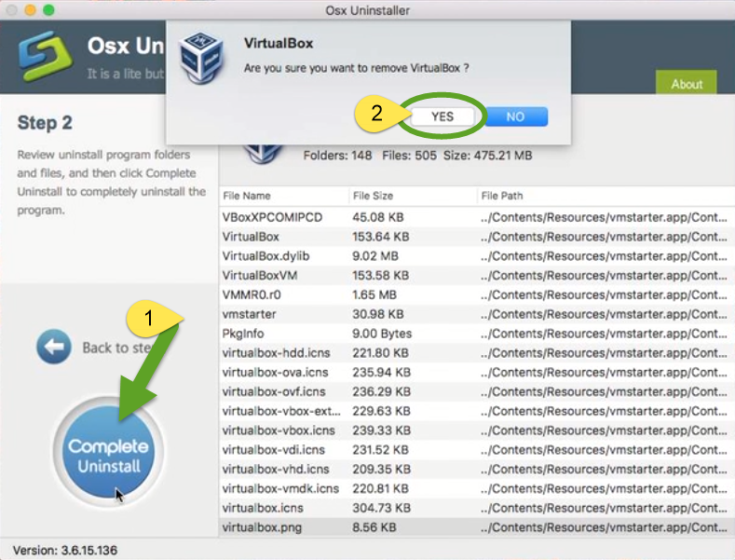Click the Files: 505 summary text
The height and width of the screenshot is (560, 735).
409,156
